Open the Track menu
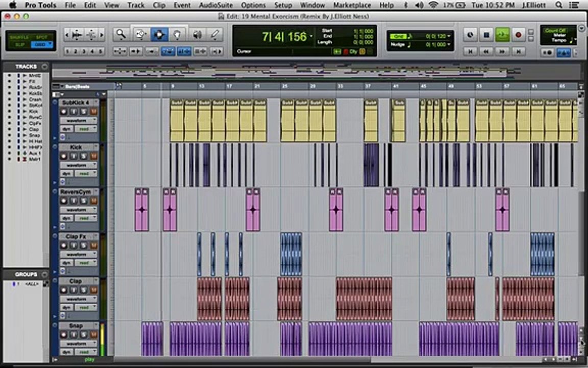Image resolution: width=588 pixels, height=368 pixels. (136, 5)
